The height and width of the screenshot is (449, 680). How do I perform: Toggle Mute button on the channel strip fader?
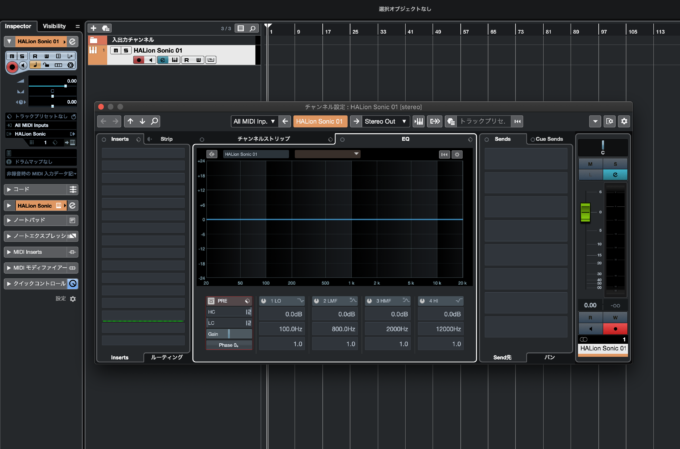(590, 164)
